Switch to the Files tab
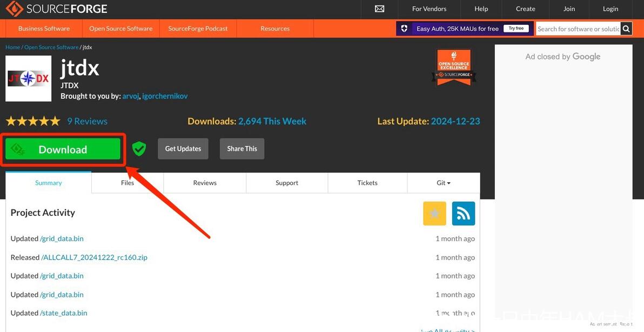 (128, 183)
